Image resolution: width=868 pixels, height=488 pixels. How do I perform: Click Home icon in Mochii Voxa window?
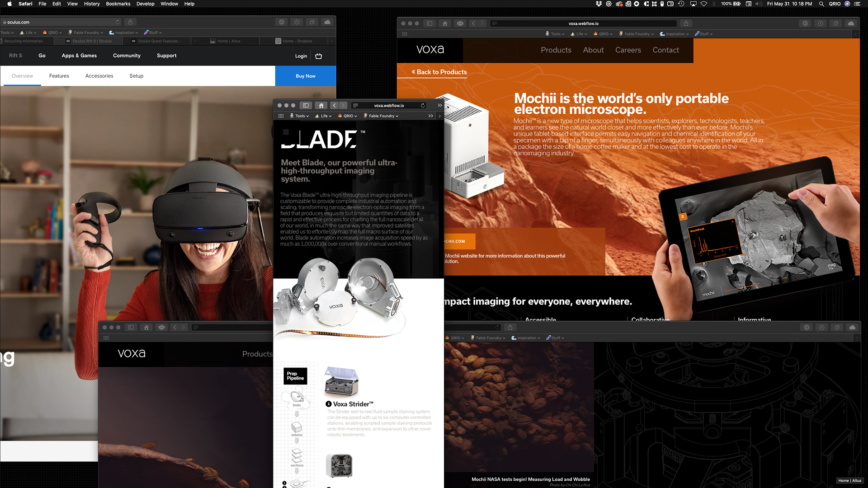tap(445, 23)
